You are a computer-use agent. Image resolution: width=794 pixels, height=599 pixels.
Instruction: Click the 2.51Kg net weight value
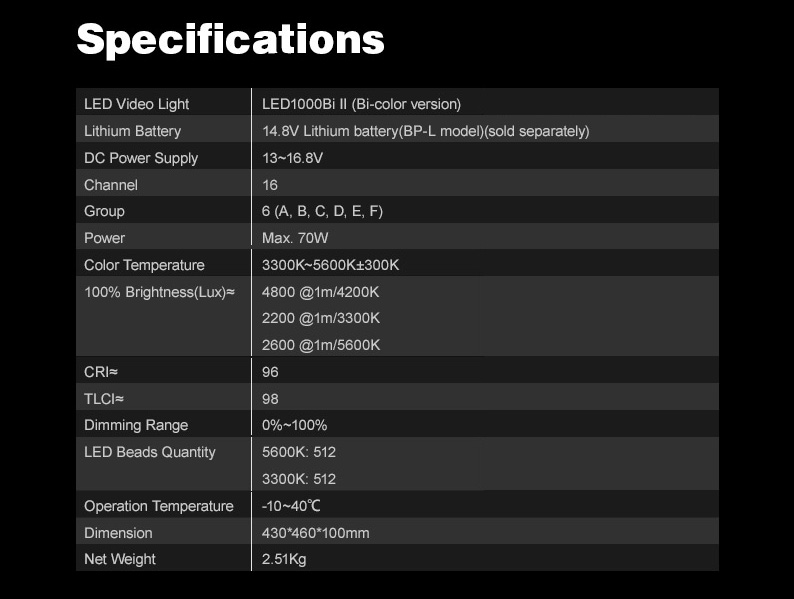[x=283, y=559]
